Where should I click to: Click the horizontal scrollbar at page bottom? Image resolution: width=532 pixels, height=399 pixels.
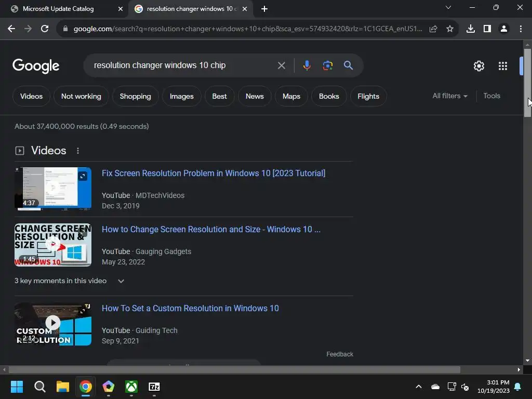[x=234, y=369]
